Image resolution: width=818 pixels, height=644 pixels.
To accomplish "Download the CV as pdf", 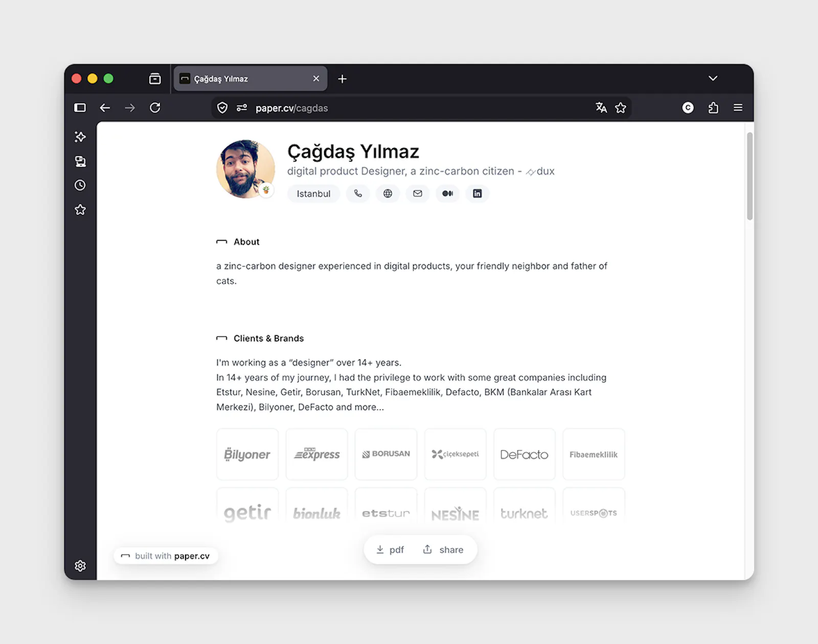I will pos(390,549).
